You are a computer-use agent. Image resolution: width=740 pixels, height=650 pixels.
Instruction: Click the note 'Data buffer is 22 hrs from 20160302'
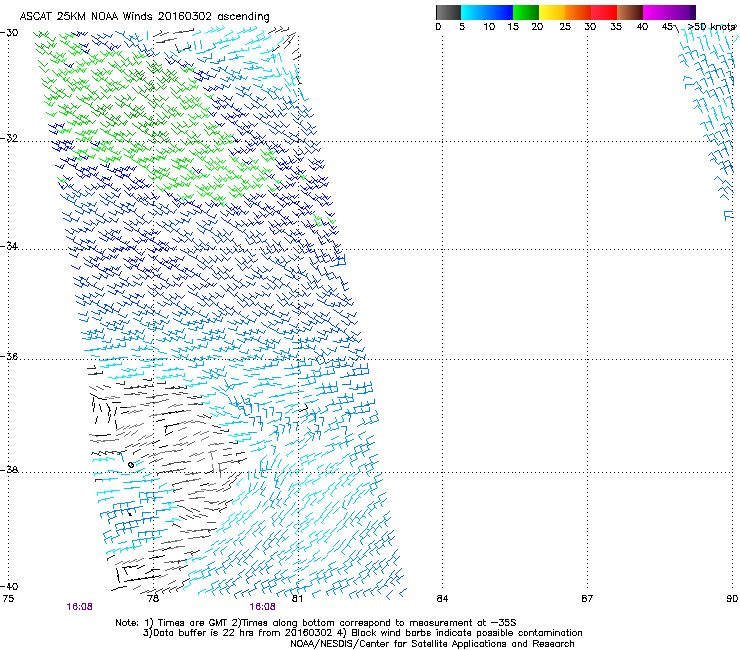[240, 633]
